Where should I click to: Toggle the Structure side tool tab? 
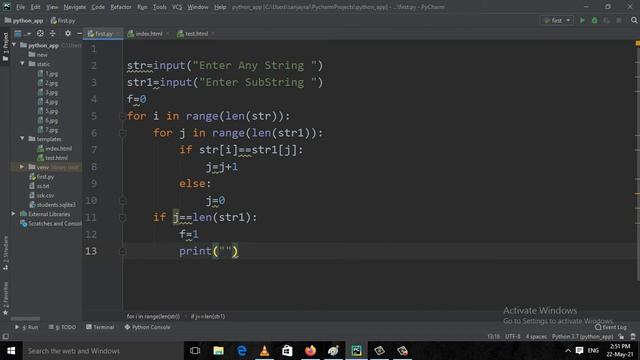tap(5, 253)
